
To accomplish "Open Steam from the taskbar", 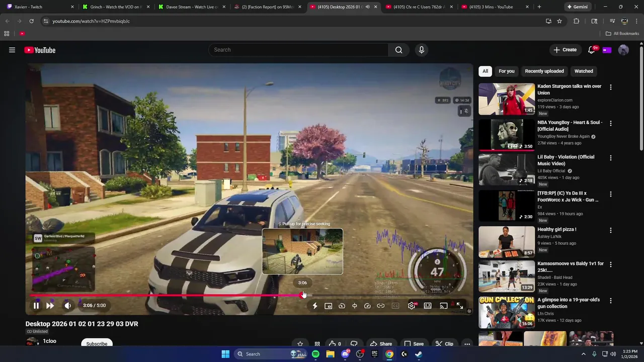I will coord(419,354).
